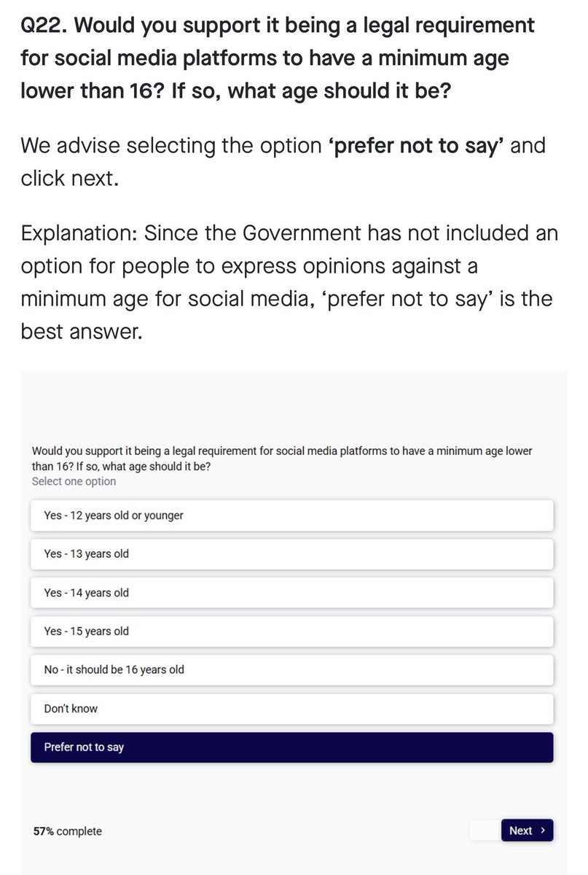This screenshot has height=875, width=588.
Task: Click the blank white button beside Next
Action: [485, 831]
